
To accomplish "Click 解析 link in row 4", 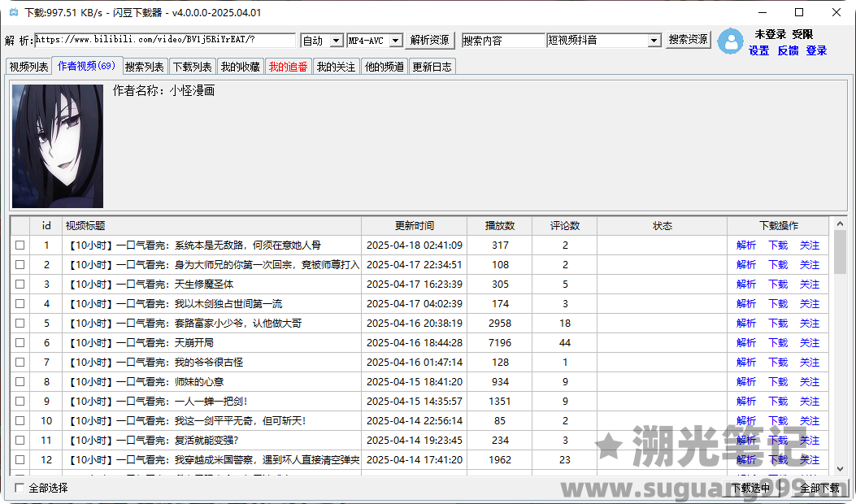I will (746, 303).
